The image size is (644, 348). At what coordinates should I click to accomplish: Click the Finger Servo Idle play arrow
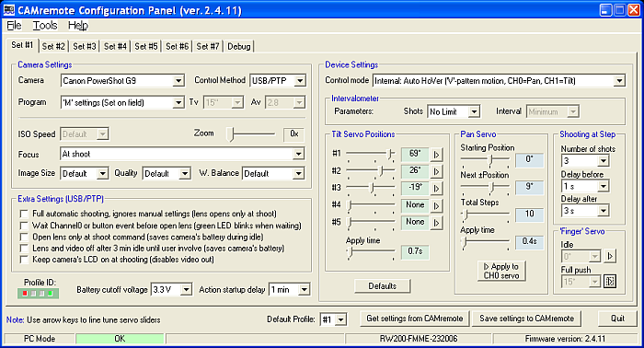click(x=610, y=256)
